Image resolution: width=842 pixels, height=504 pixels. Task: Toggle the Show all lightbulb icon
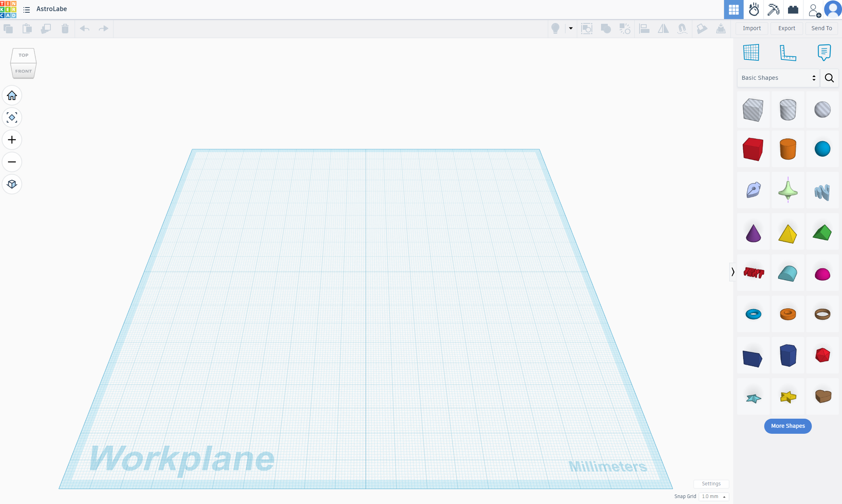point(555,29)
